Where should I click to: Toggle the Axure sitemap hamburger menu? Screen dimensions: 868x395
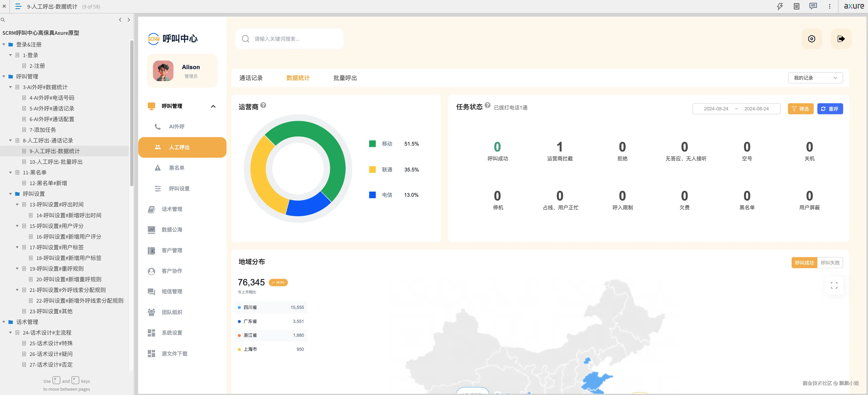point(18,6)
